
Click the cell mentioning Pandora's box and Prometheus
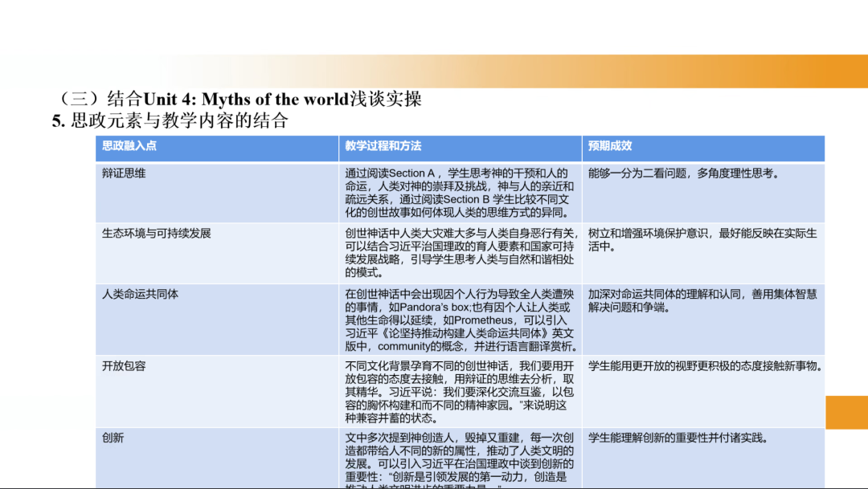tap(460, 320)
